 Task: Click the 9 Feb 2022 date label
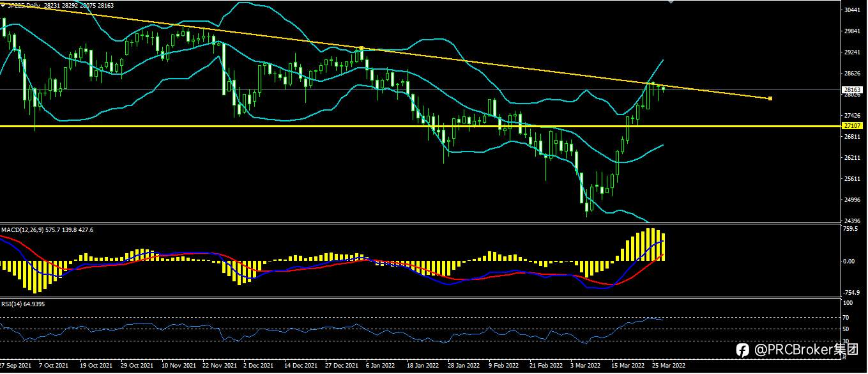504,366
